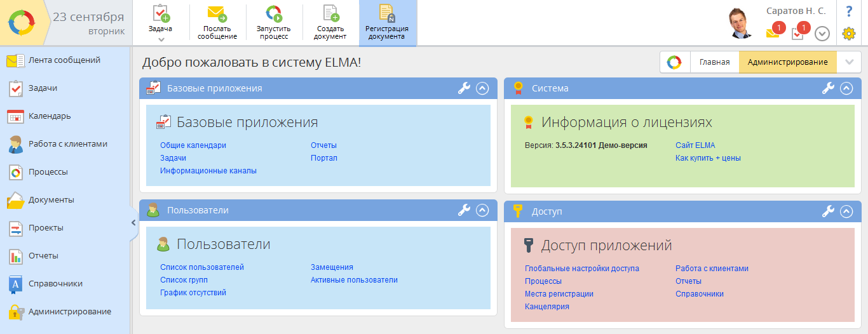Collapse the Доступ panel

click(x=846, y=211)
